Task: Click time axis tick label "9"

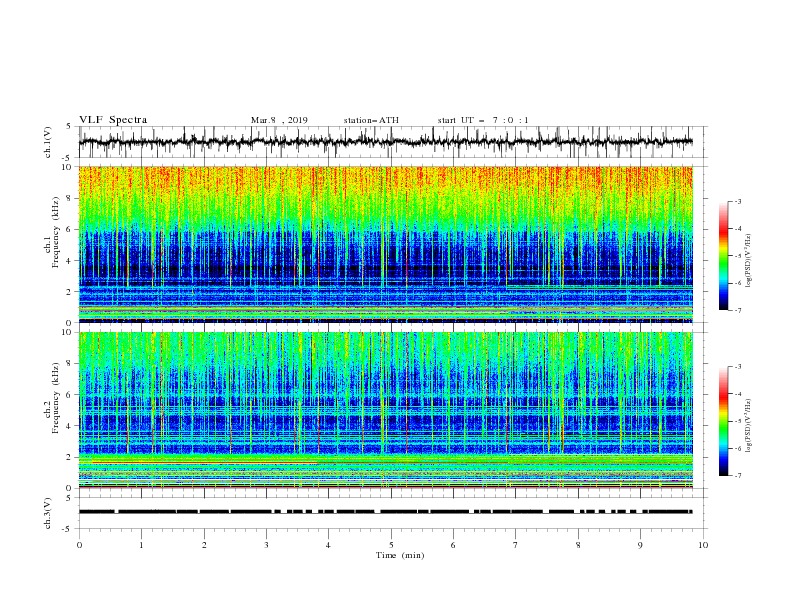Action: coord(640,545)
